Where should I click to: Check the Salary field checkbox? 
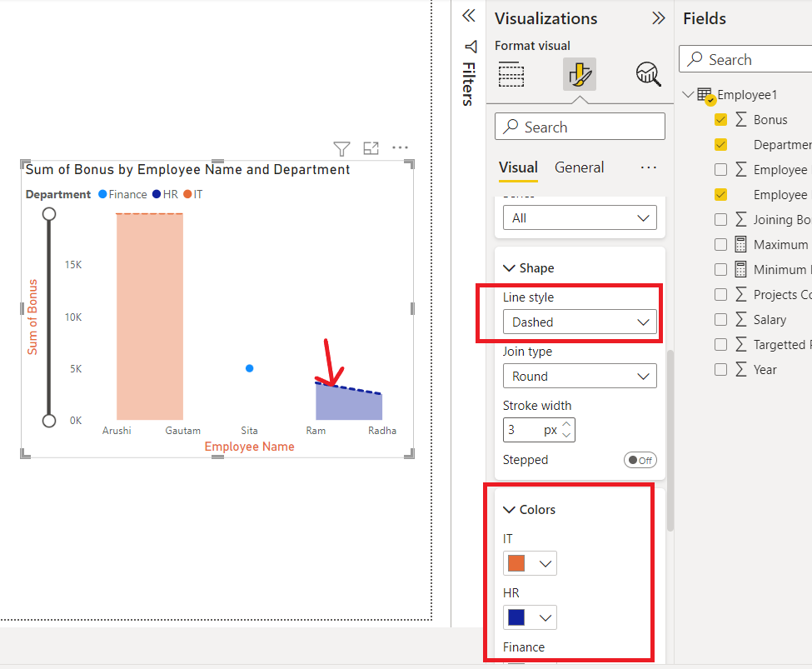pos(720,319)
